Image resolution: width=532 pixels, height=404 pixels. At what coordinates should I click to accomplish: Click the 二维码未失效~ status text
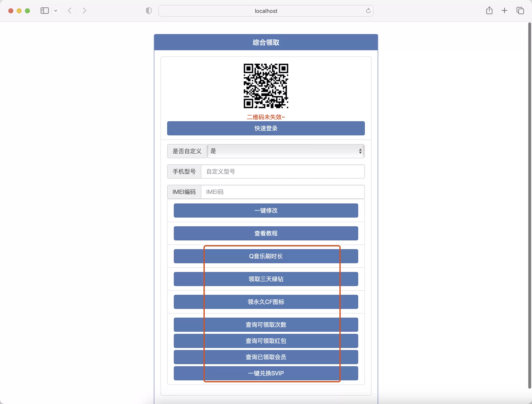(266, 117)
